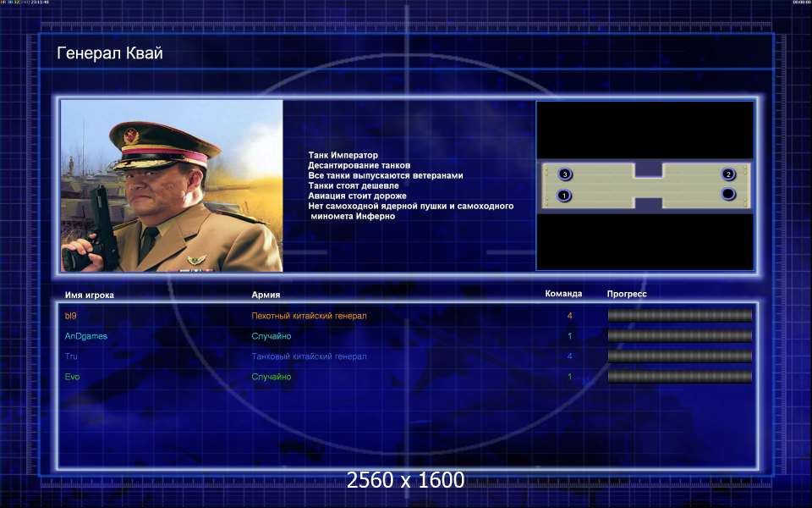Click the 'Армия' column header
Screen dimensions: 812x508
[266, 295]
